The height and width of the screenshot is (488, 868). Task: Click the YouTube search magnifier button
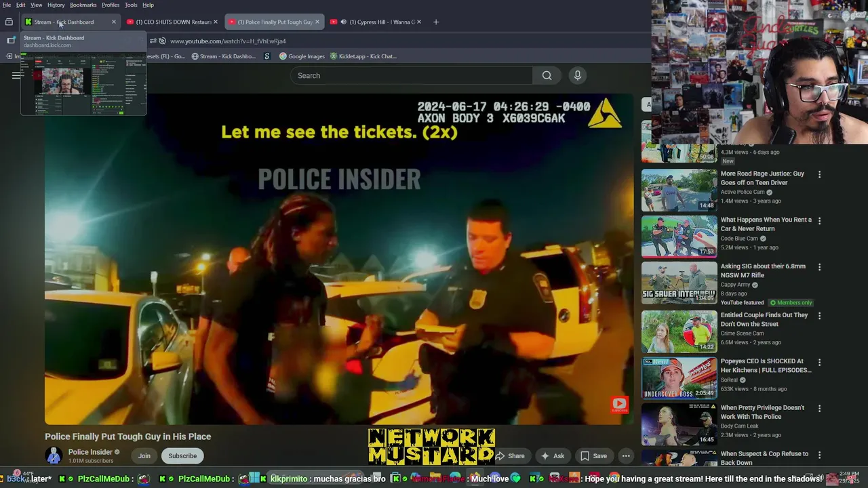(x=547, y=75)
